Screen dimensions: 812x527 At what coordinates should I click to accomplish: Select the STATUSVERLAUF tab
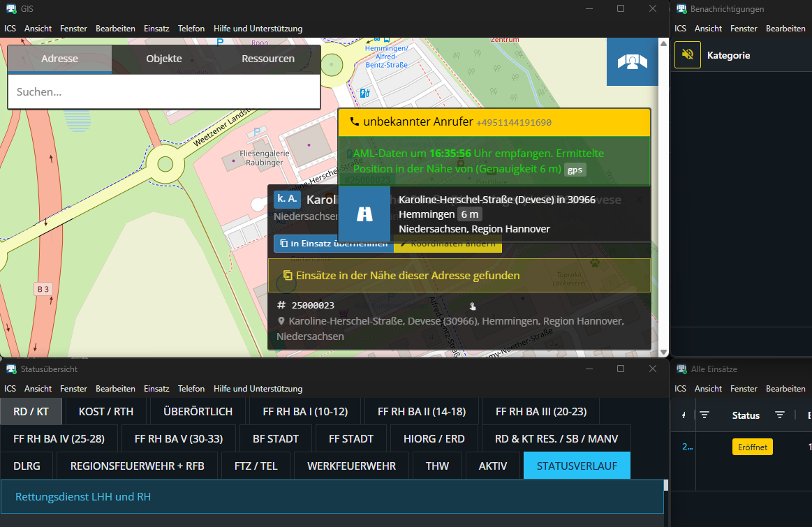click(x=576, y=466)
